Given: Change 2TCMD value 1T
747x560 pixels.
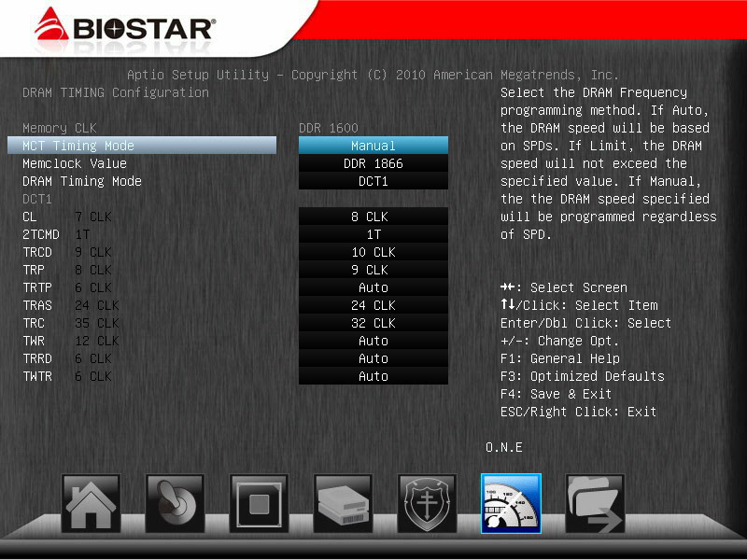Looking at the screenshot, I should 373,234.
